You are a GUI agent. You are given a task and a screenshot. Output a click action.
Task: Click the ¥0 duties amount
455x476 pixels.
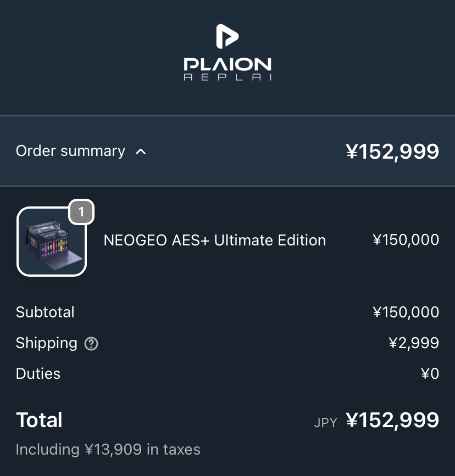click(x=430, y=374)
